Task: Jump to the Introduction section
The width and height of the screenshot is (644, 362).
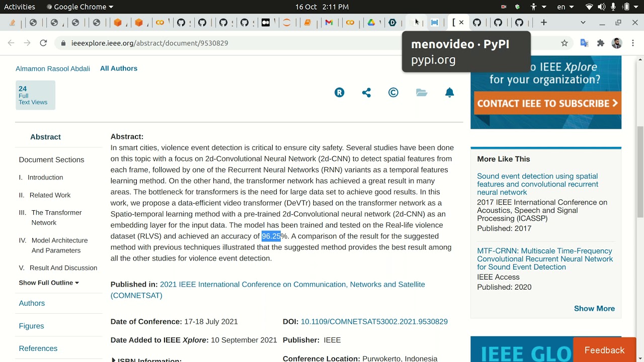Action: pos(45,177)
